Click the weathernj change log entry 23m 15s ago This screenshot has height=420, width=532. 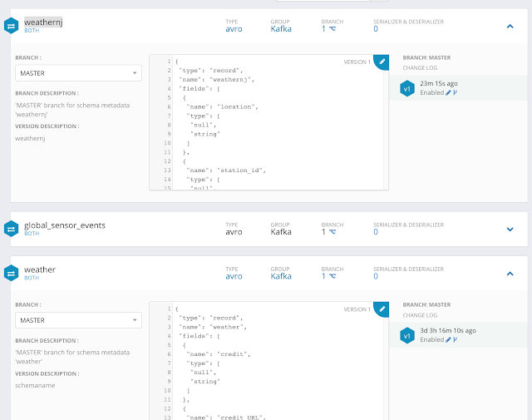coord(450,83)
